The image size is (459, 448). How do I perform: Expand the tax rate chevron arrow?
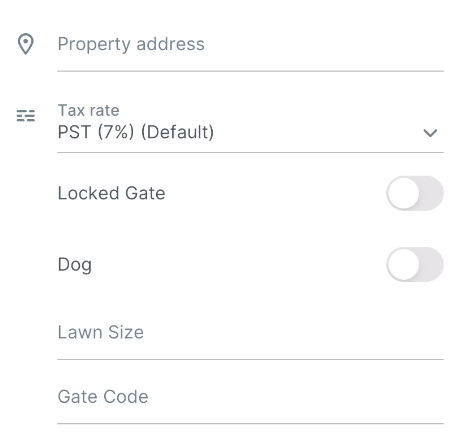430,133
